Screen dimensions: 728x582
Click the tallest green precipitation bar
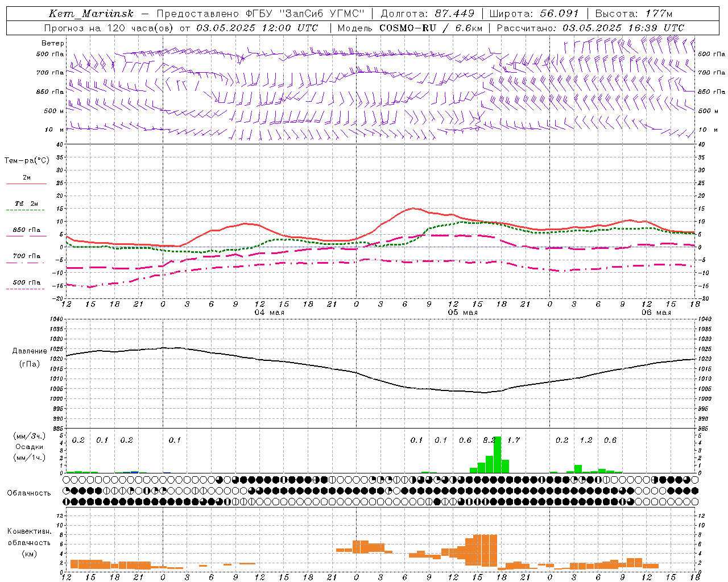tap(498, 455)
